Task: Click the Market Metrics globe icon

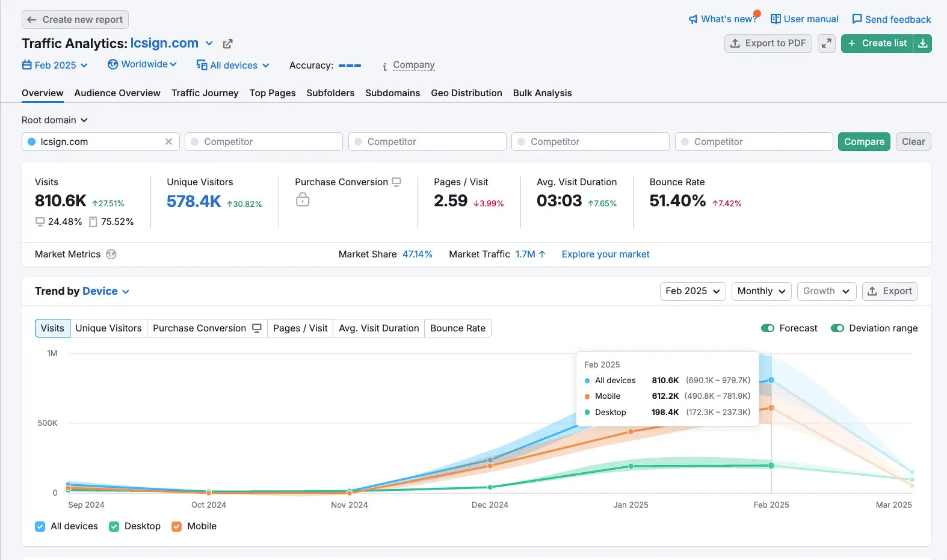Action: [x=111, y=254]
